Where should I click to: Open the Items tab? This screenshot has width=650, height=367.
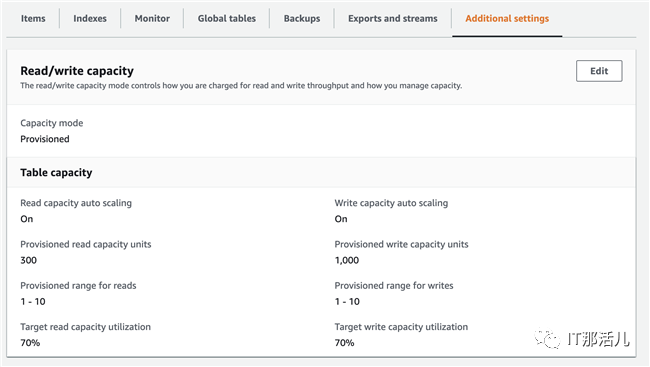(33, 19)
